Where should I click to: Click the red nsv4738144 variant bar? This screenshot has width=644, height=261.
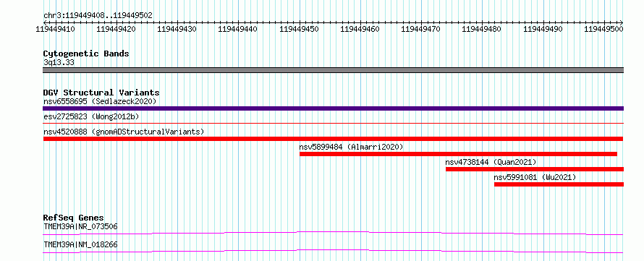click(x=535, y=169)
